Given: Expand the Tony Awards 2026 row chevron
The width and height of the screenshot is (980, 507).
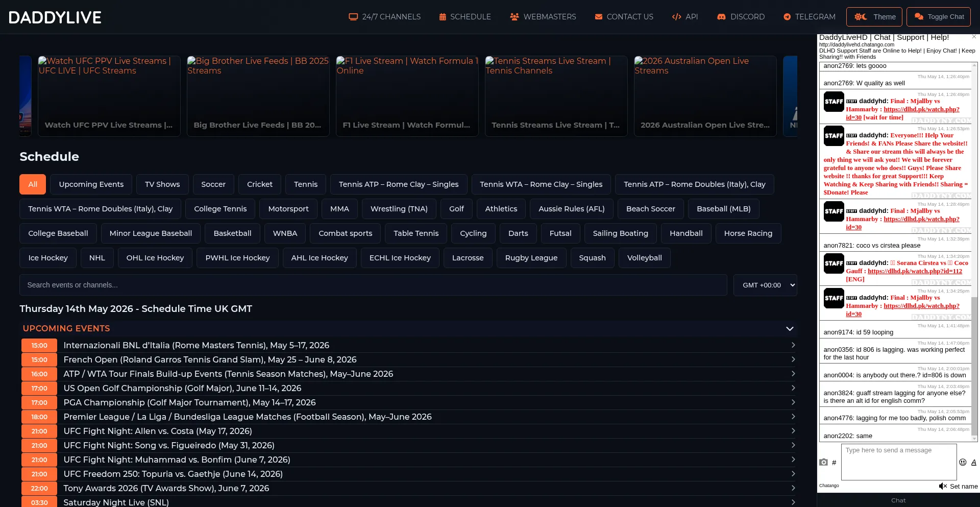Looking at the screenshot, I should [x=793, y=488].
